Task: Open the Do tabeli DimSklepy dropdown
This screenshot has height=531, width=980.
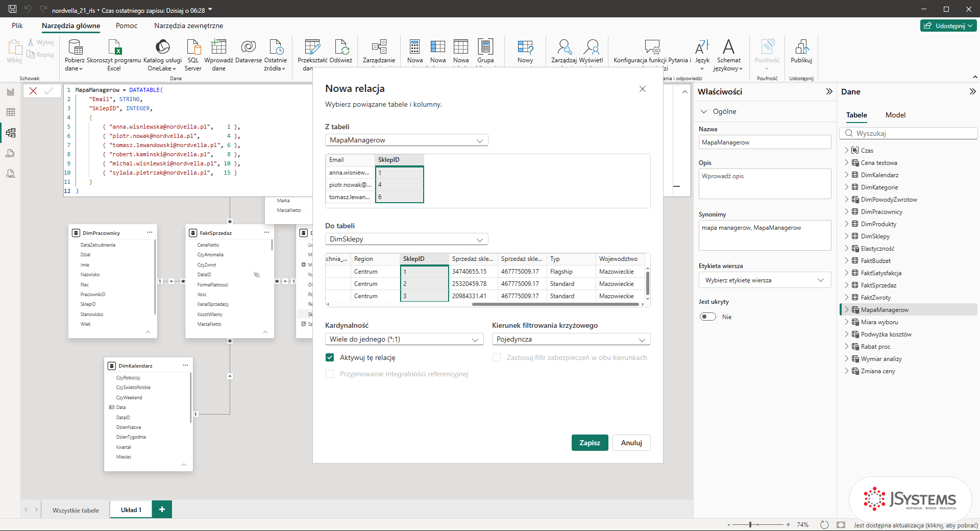Action: click(x=406, y=239)
